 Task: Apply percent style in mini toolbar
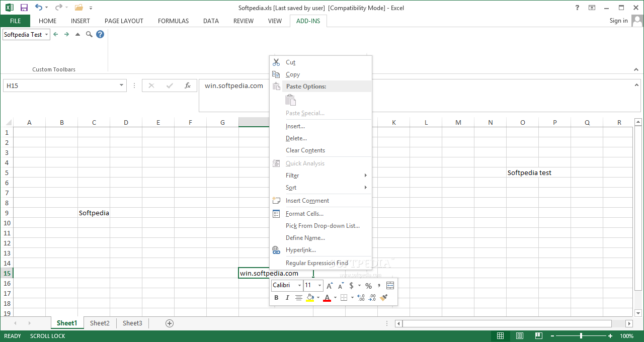pyautogui.click(x=368, y=286)
